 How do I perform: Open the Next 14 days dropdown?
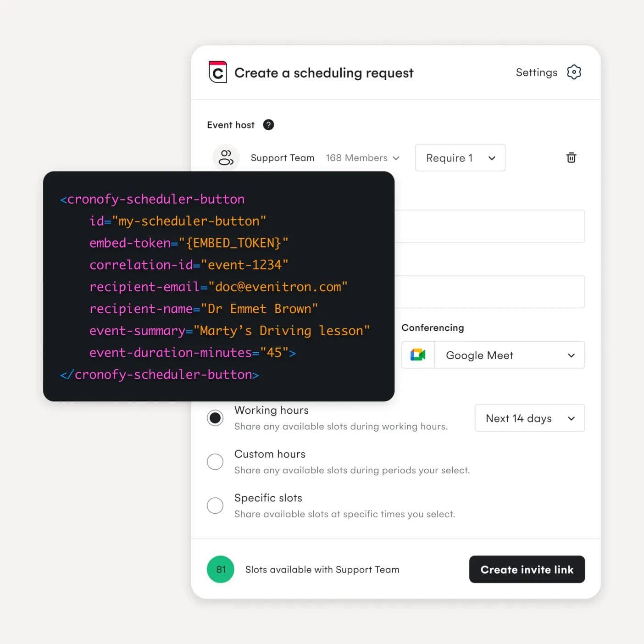point(529,418)
